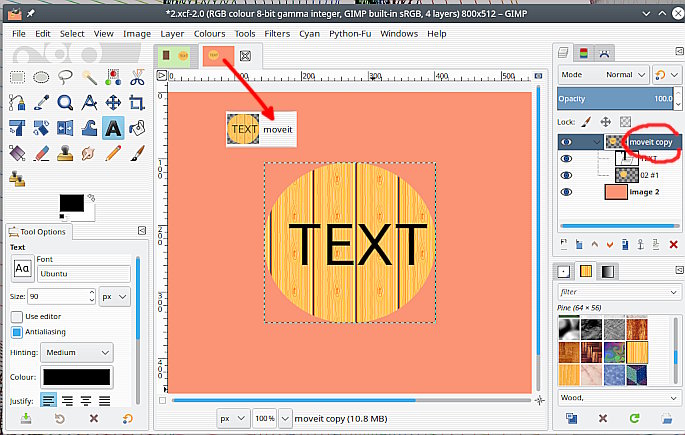Viewport: 685px width, 435px height.
Task: Select the Crop tool
Action: 137,103
